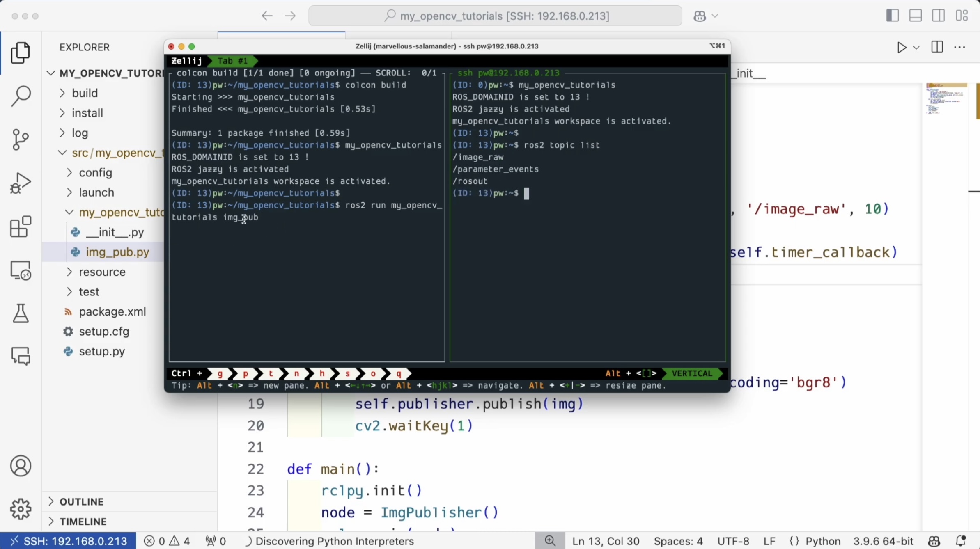980x549 pixels.
Task: Open setup.py in the explorer
Action: (x=102, y=352)
